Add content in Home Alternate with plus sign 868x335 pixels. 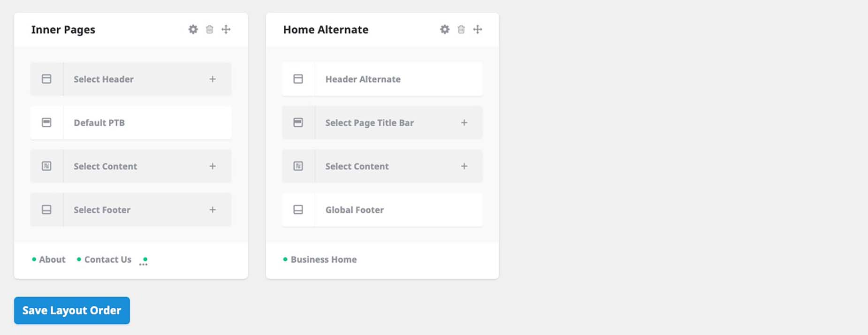(x=464, y=166)
